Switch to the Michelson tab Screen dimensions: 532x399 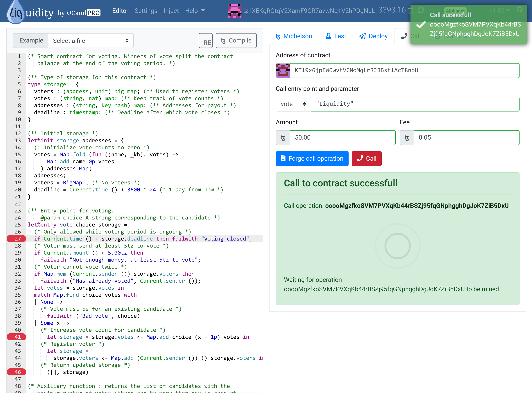click(x=294, y=36)
